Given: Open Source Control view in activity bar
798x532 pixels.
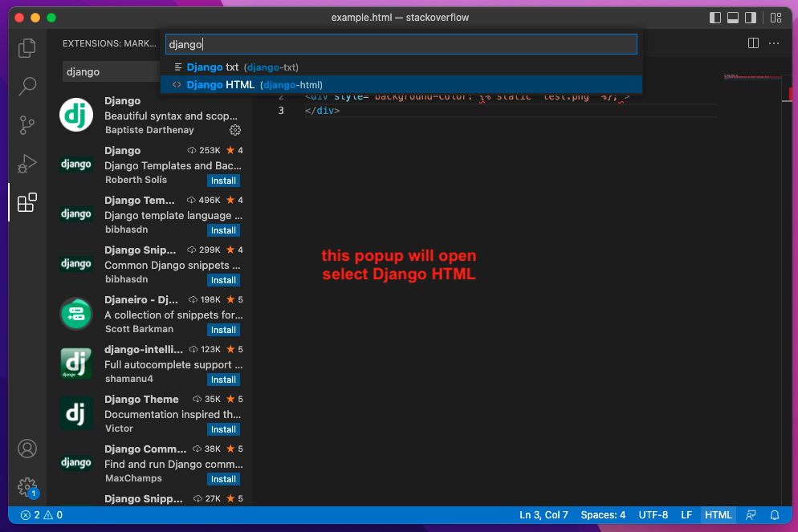Looking at the screenshot, I should click(27, 125).
